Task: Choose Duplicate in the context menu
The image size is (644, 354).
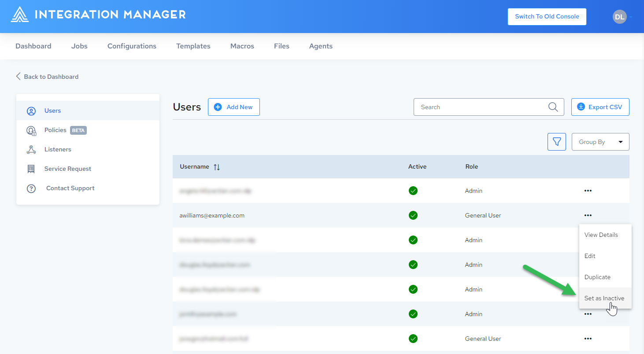Action: pos(605,277)
